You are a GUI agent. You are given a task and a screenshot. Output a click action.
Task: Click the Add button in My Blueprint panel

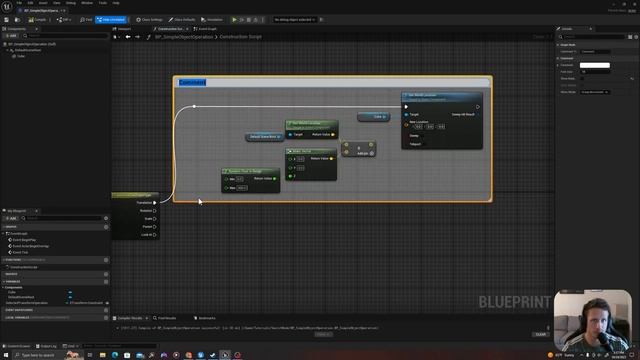11,218
